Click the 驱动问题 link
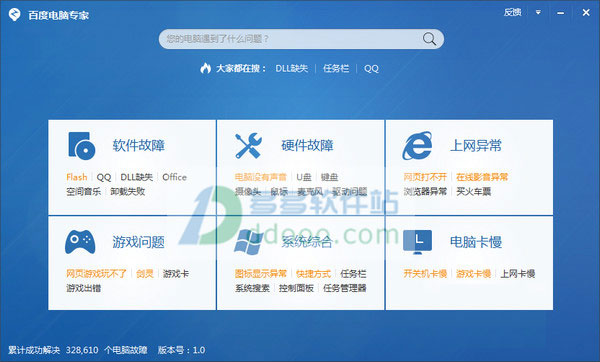 350,191
